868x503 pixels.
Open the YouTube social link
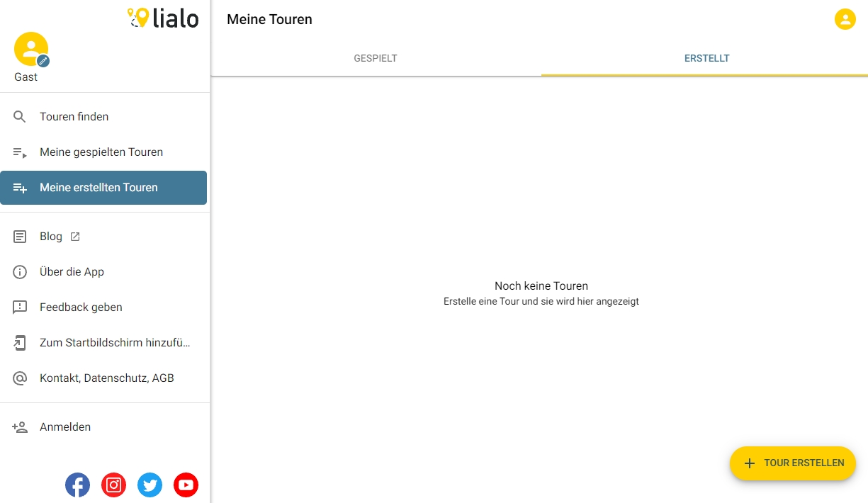(186, 485)
